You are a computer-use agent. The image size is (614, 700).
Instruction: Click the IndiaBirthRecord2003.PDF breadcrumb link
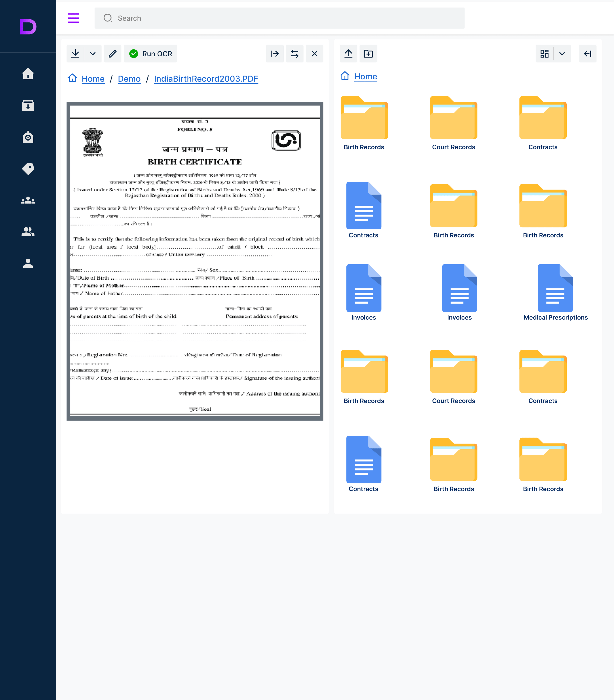click(206, 79)
